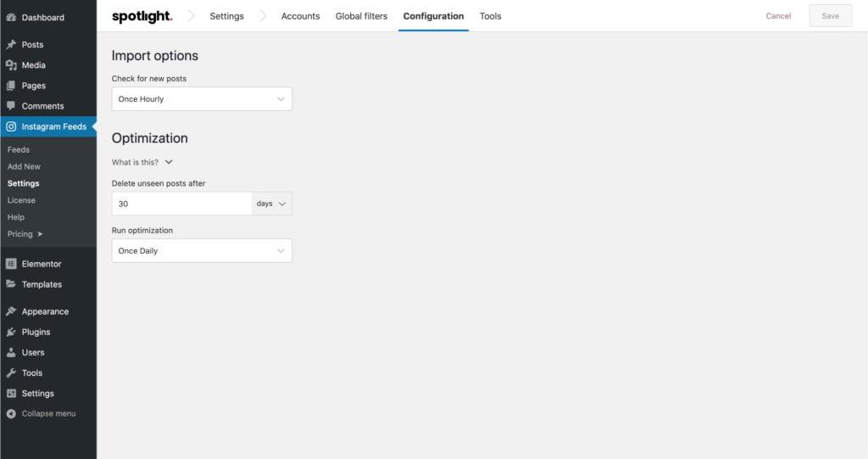
Task: Open the Instagram Feeds menu item
Action: pos(48,126)
